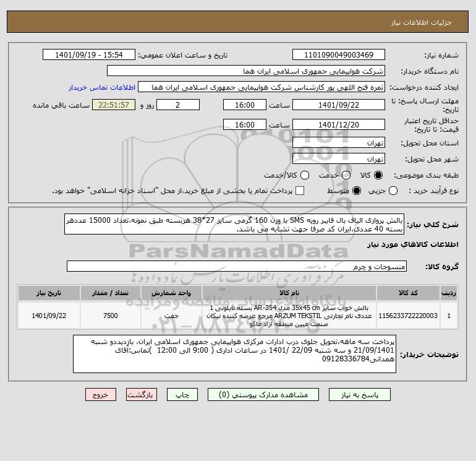This screenshot has width=476, height=461.
Task: Choose the جزیی purchase type radio
Action: (393, 191)
